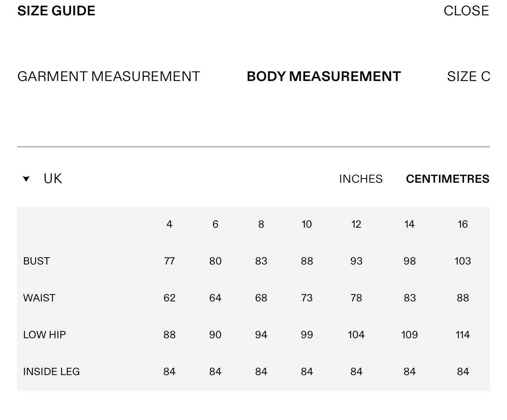Close the size guide panel

pyautogui.click(x=466, y=11)
